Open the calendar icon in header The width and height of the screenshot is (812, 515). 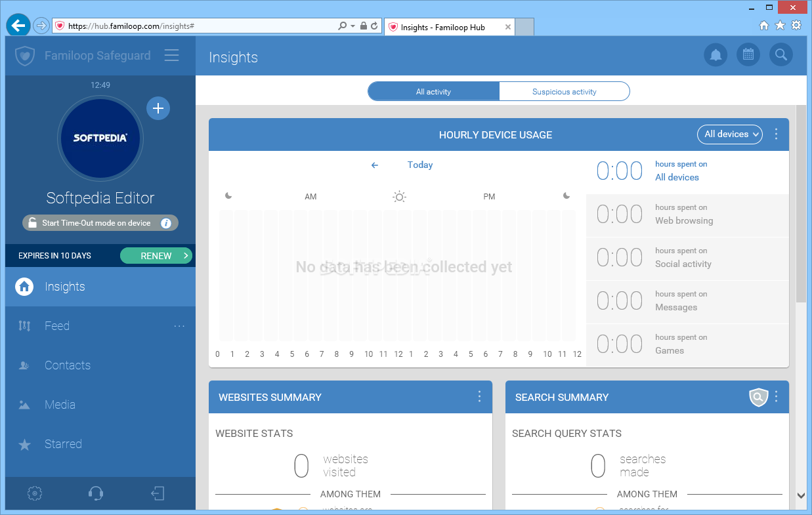pos(748,55)
